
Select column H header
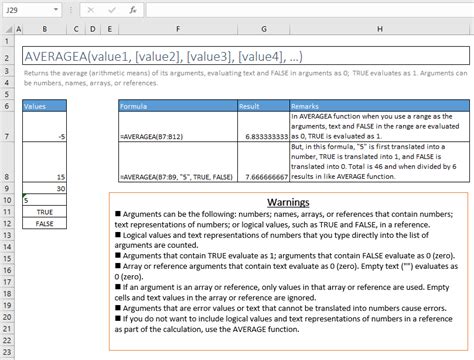(380, 29)
